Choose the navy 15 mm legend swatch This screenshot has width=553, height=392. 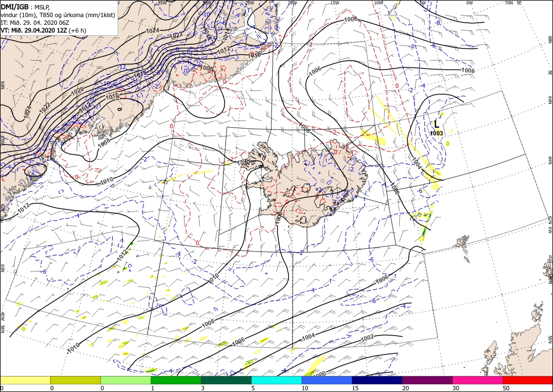pos(377,380)
